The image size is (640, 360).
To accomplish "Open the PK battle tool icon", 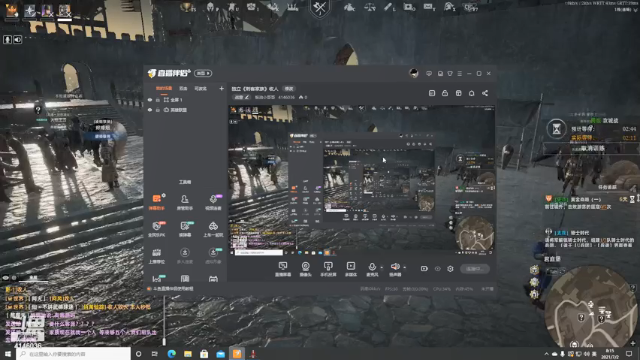I will (x=157, y=229).
